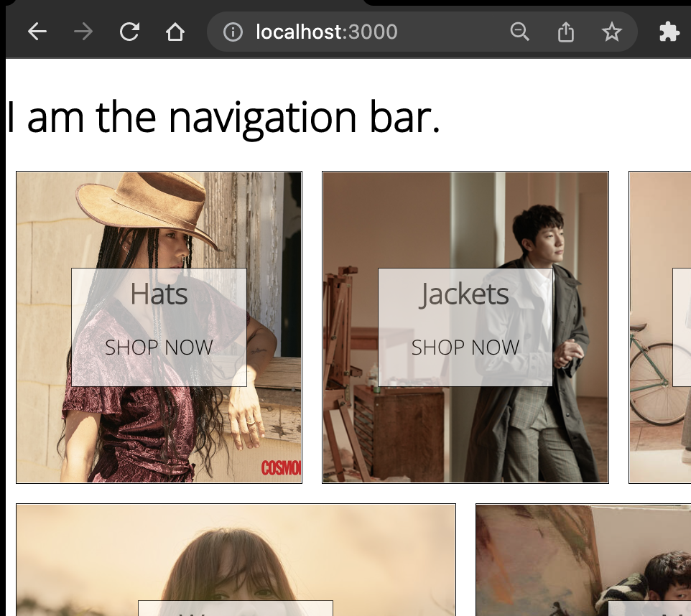Select the category image with the bicycle
The width and height of the screenshot is (691, 616).
pyautogui.click(x=659, y=327)
